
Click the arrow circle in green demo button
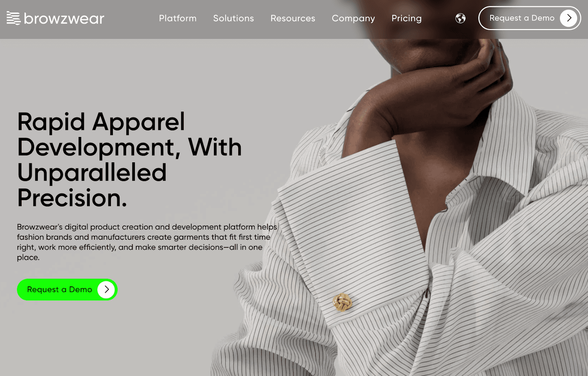(x=106, y=290)
